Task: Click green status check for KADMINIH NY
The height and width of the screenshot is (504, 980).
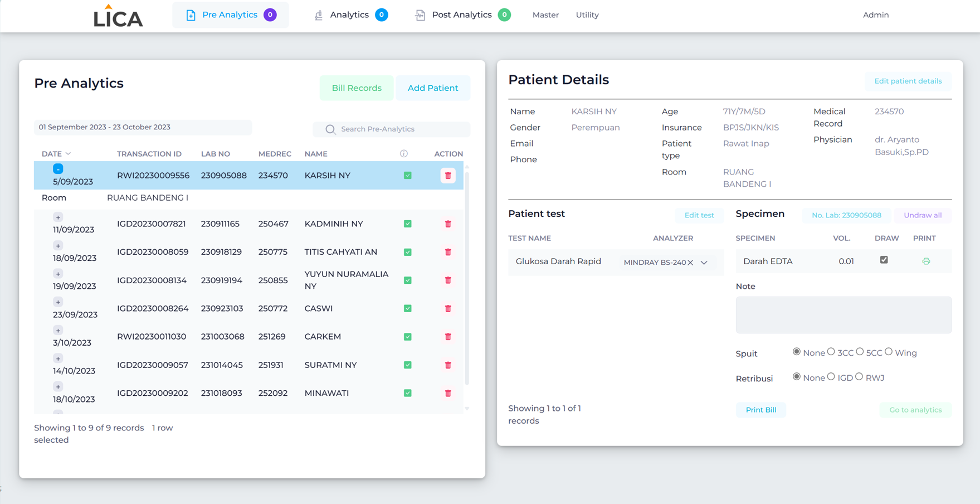Action: point(408,224)
